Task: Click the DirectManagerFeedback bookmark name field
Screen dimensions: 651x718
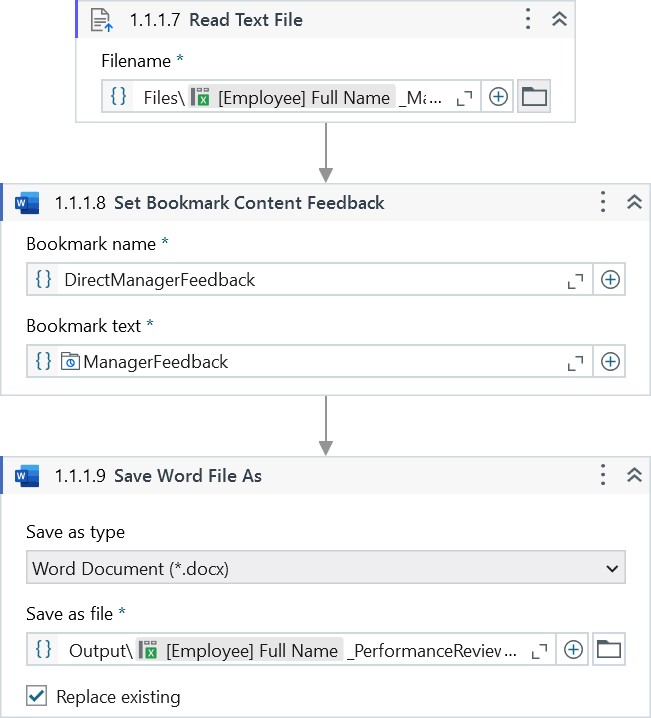Action: tap(300, 280)
